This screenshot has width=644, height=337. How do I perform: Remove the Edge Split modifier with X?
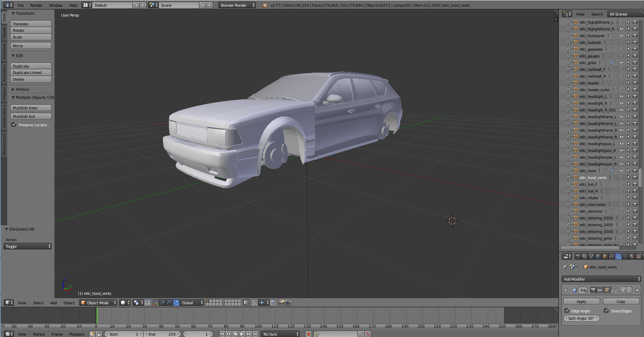click(637, 290)
